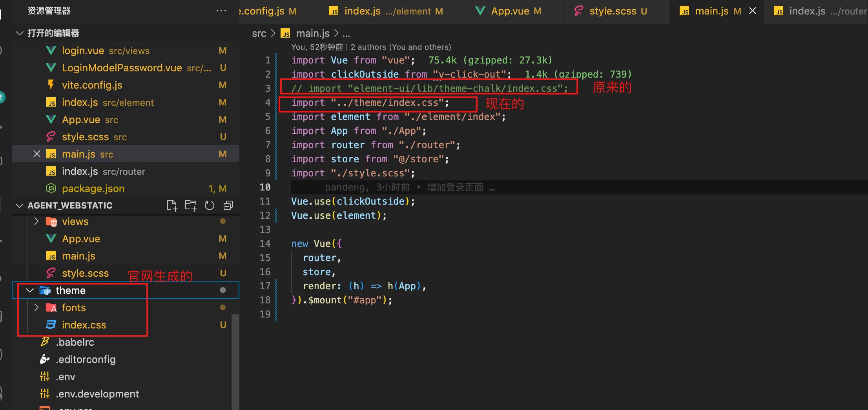868x410 pixels.
Task: Click the commented element-ui import line
Action: tap(430, 89)
